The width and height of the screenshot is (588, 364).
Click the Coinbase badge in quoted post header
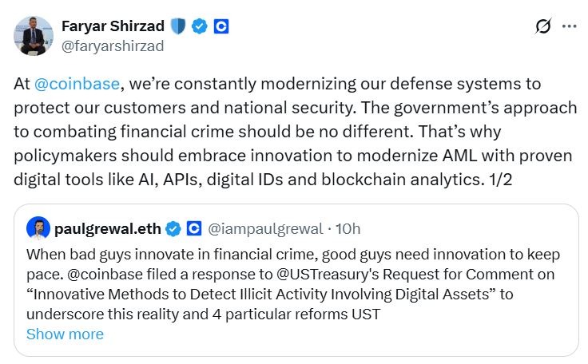click(x=193, y=229)
